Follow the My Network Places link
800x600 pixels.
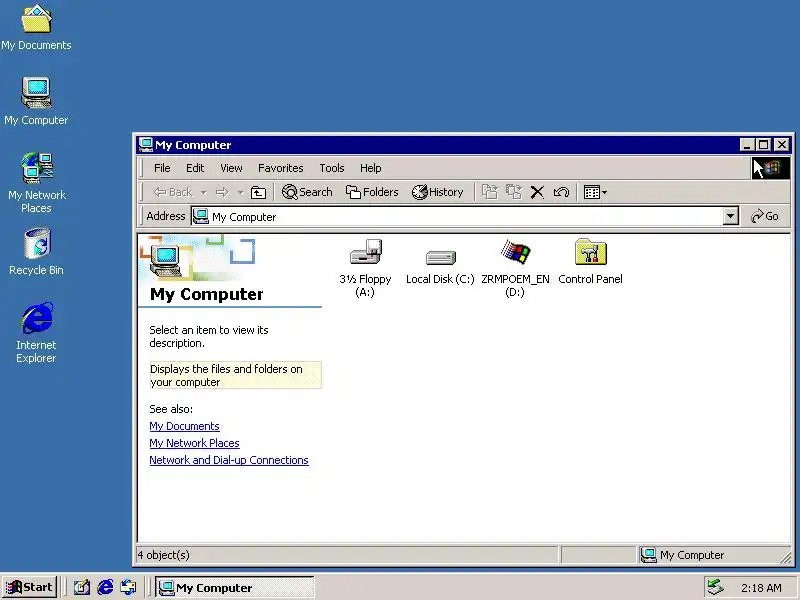click(x=194, y=443)
